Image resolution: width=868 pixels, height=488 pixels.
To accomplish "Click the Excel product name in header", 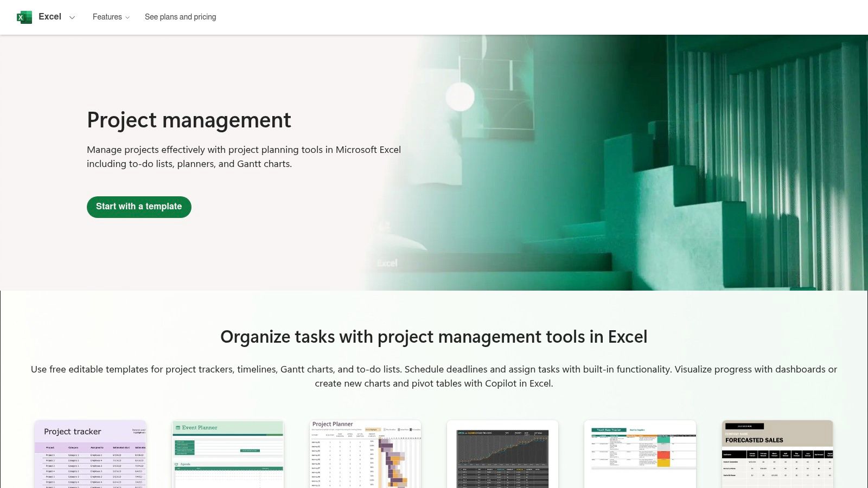I will tap(50, 17).
